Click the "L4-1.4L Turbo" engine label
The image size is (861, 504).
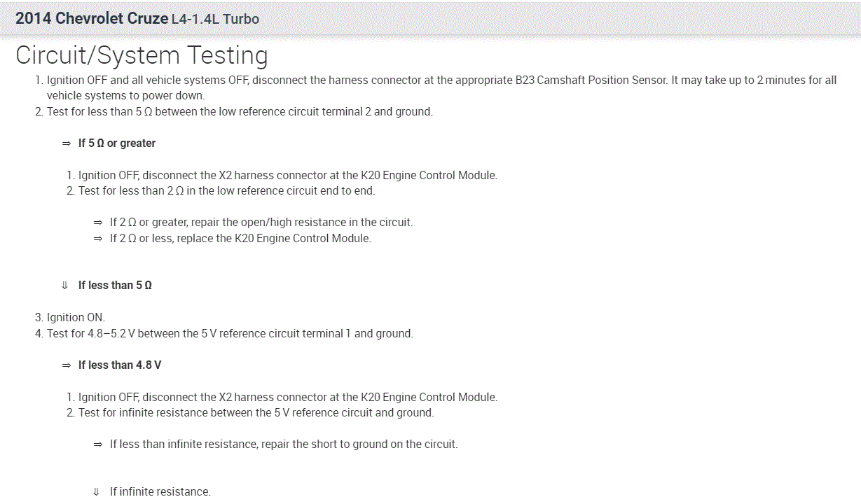coord(215,20)
